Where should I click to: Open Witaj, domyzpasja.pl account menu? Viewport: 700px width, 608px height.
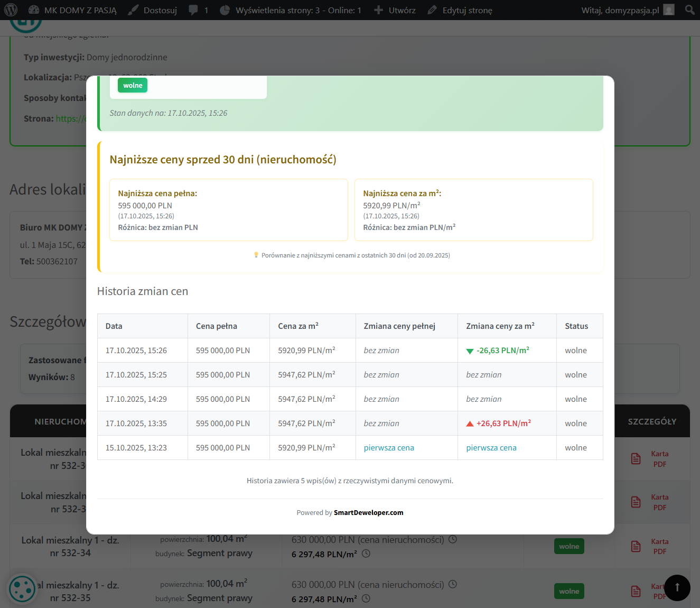click(620, 10)
